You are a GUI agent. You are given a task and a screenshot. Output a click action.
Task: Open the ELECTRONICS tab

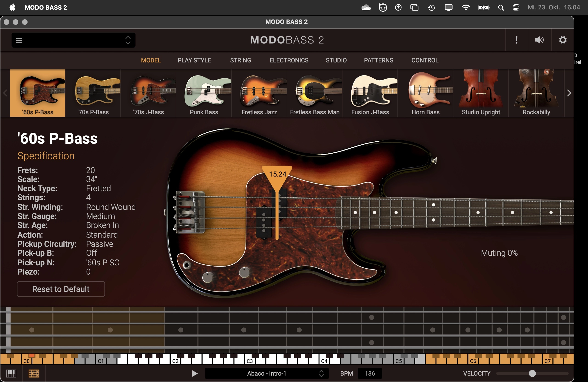pyautogui.click(x=289, y=60)
